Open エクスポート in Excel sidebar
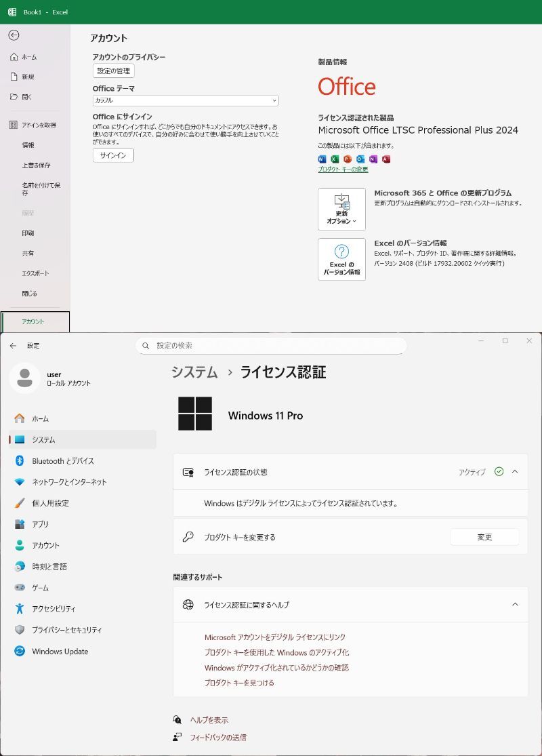The width and height of the screenshot is (542, 756). tap(35, 273)
